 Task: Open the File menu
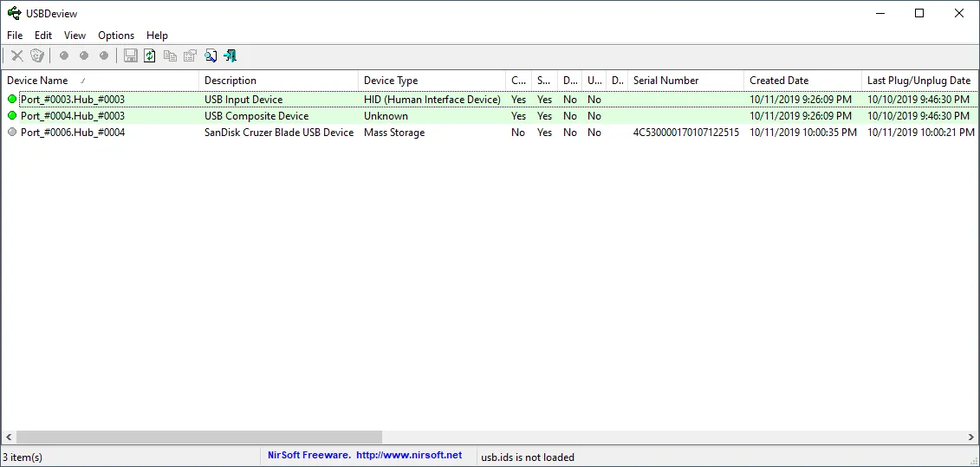(15, 35)
